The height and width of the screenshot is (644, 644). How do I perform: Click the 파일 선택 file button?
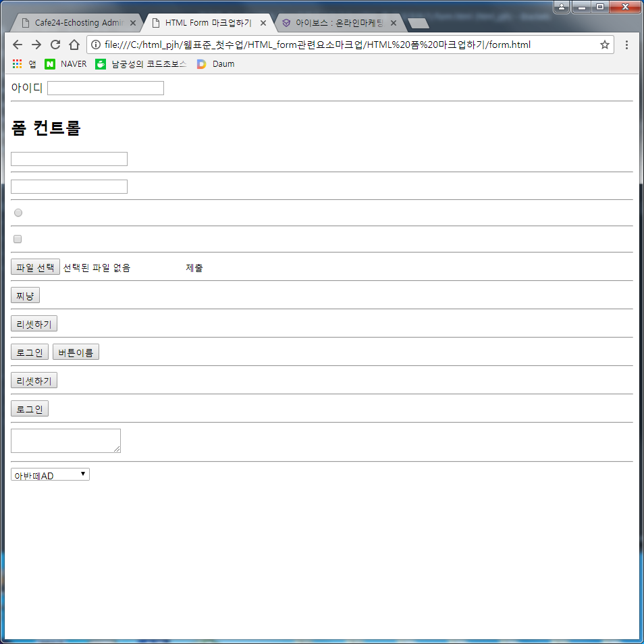pyautogui.click(x=35, y=267)
